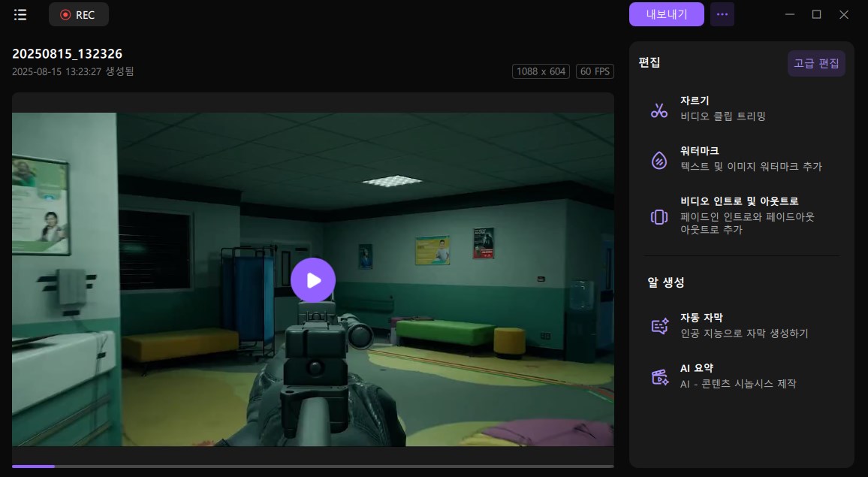Open 고급 편집 advanced editing
The height and width of the screenshot is (477, 868).
pos(816,64)
